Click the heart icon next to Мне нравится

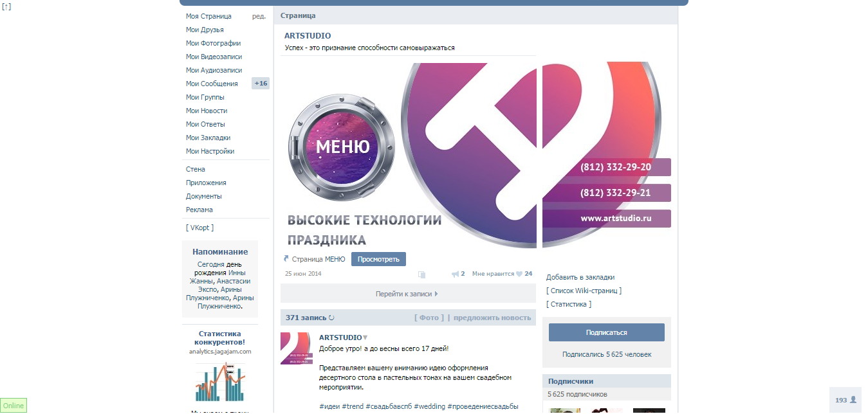coord(519,274)
